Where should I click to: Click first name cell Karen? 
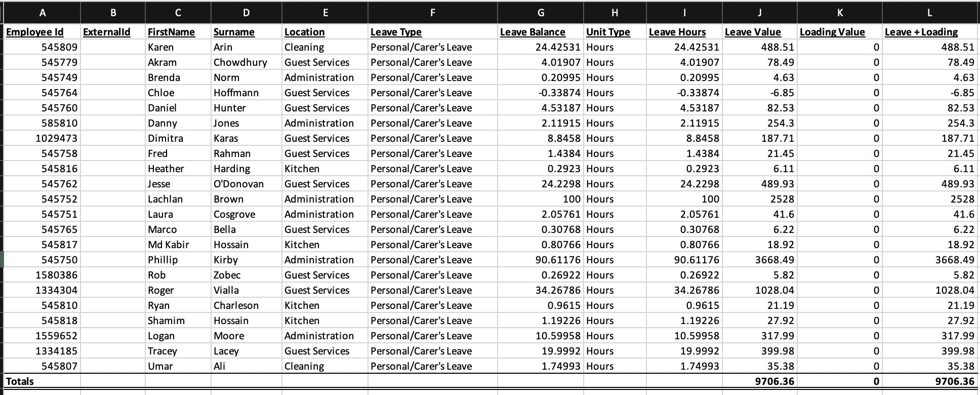click(x=178, y=47)
